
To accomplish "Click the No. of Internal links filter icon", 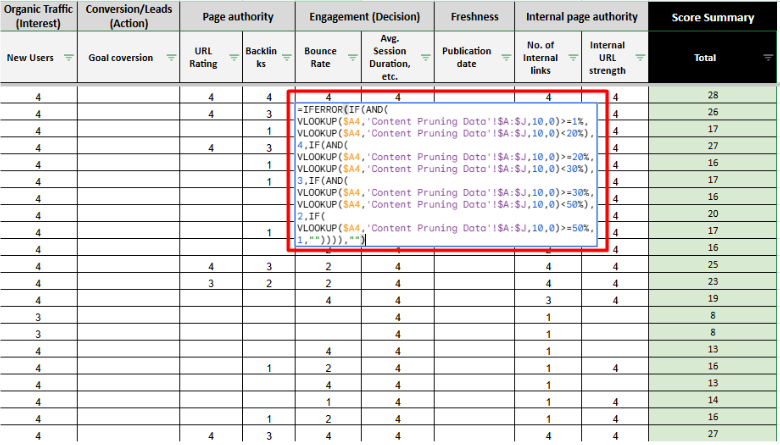I will click(572, 58).
